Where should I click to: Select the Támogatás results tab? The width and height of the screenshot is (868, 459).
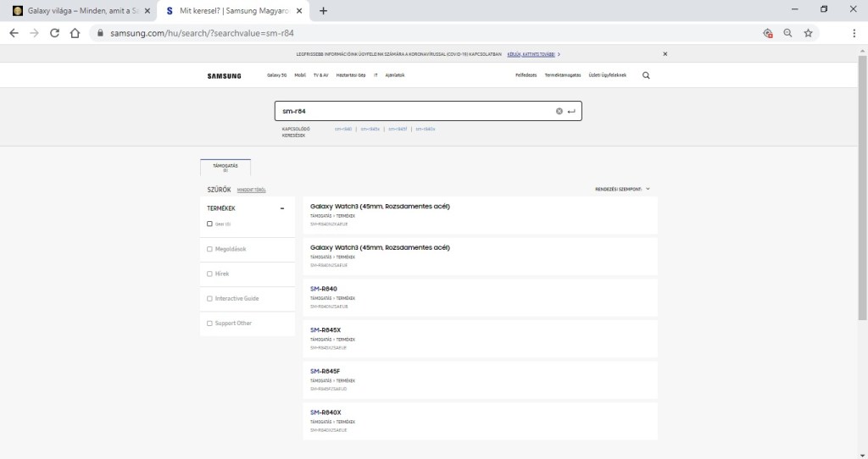coord(225,168)
